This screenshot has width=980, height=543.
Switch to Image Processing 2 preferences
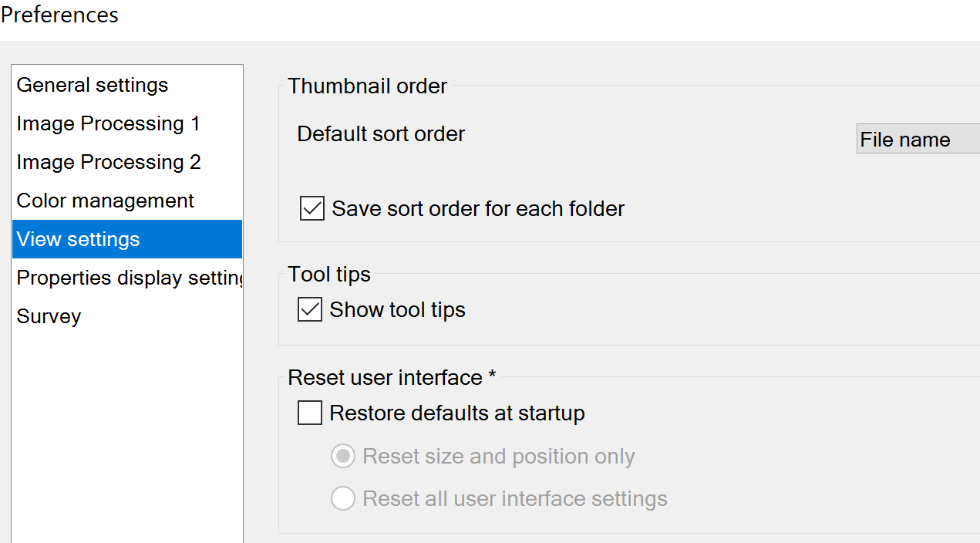point(108,162)
